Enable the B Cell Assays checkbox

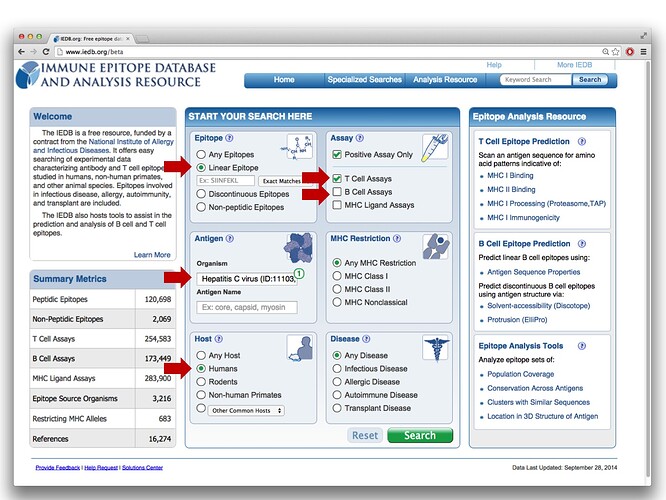(337, 192)
